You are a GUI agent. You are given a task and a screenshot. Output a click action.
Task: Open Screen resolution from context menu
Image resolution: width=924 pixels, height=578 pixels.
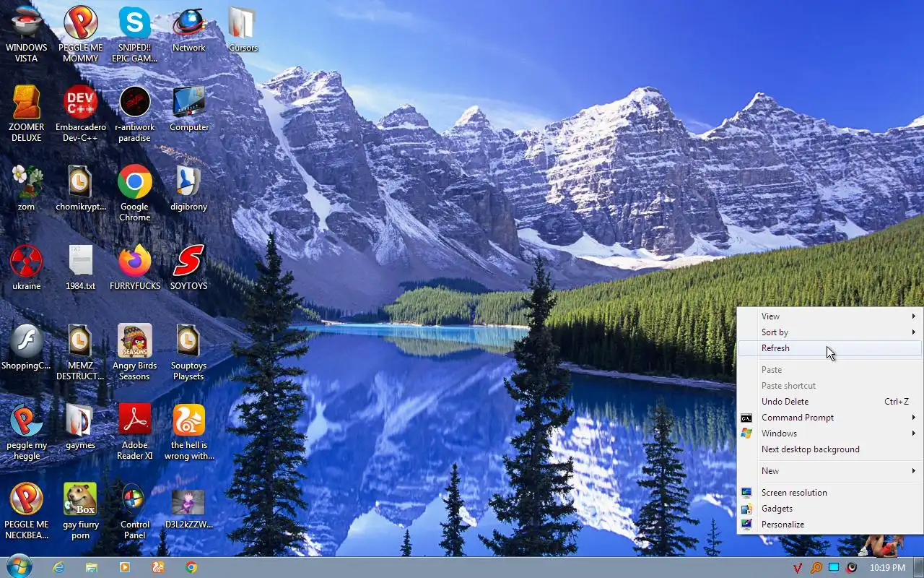point(829,493)
